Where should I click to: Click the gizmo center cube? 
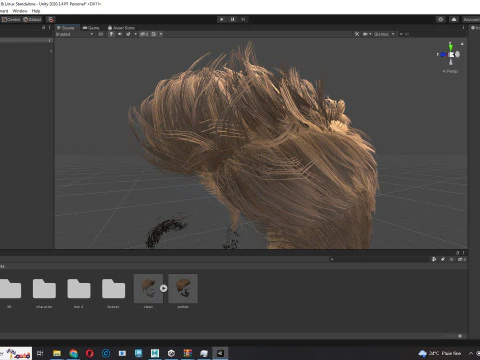coord(451,55)
